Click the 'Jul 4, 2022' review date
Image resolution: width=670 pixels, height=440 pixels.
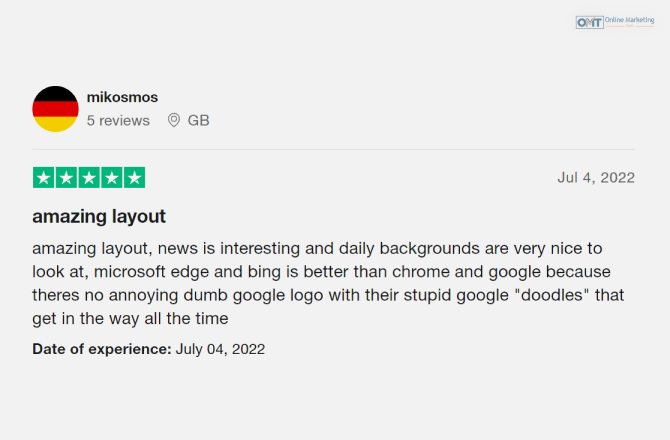point(596,177)
